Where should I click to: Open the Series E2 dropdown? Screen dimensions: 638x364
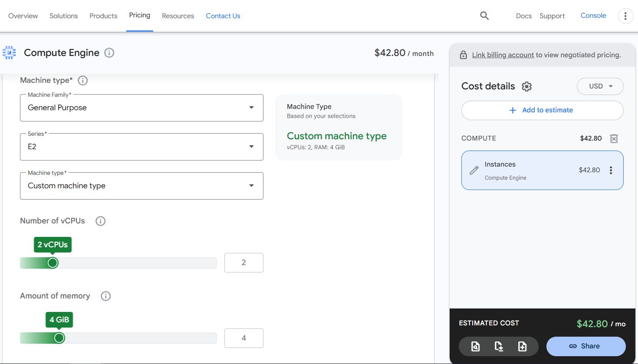pos(141,147)
